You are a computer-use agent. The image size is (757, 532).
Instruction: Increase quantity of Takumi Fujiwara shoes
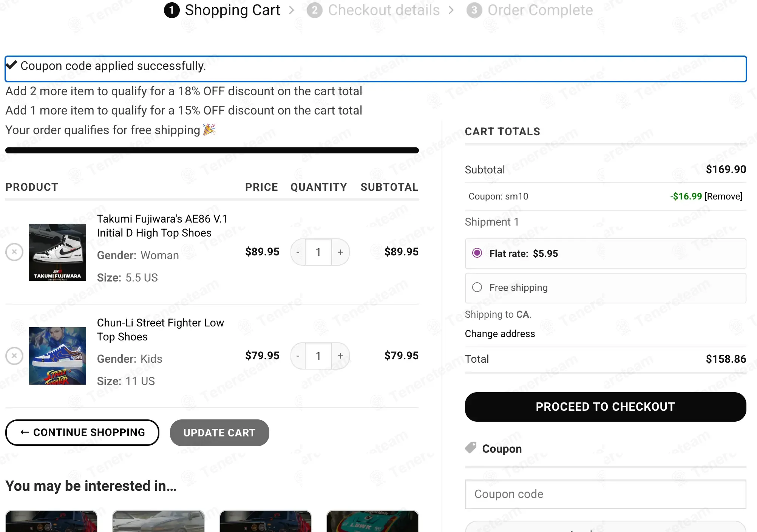pyautogui.click(x=340, y=252)
